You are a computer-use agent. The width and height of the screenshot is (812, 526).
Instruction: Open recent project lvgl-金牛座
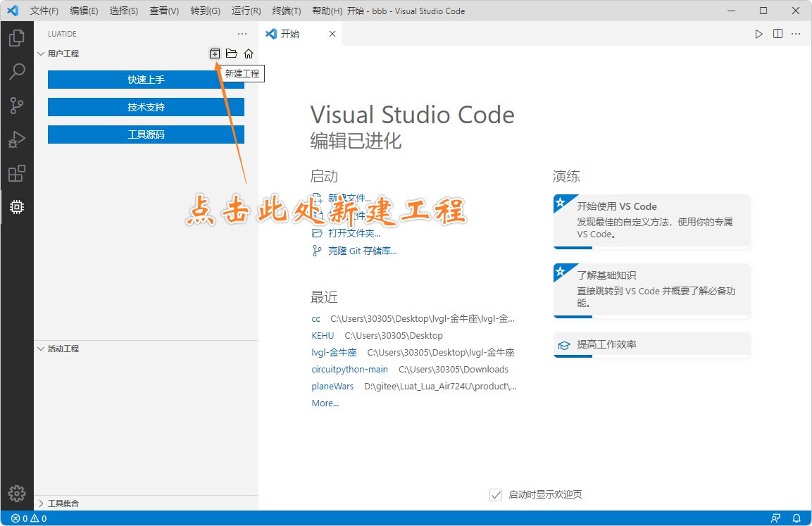pyautogui.click(x=334, y=353)
